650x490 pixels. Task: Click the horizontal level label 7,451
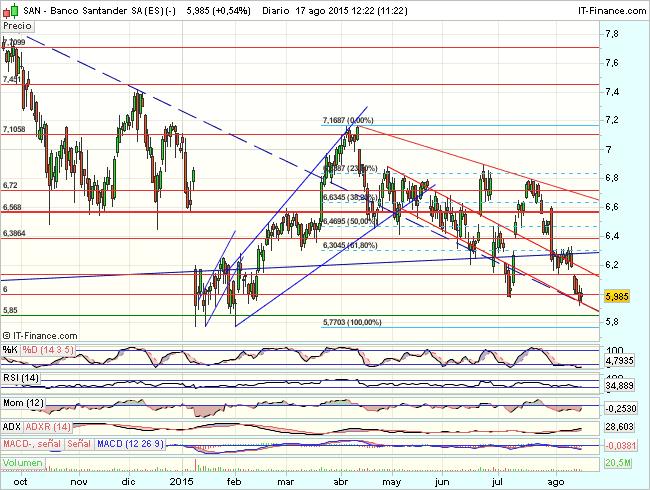coord(12,79)
